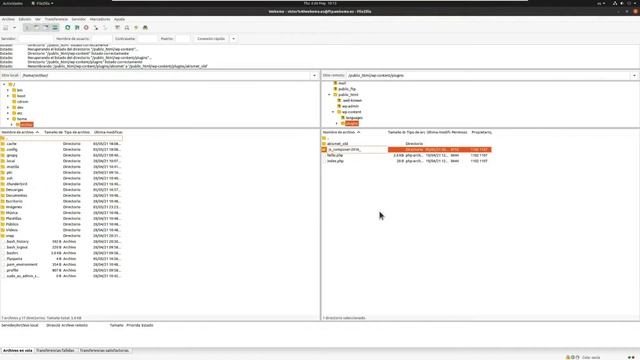Select the Imágenes folder in local list
The image size is (640, 360).
(x=14, y=207)
